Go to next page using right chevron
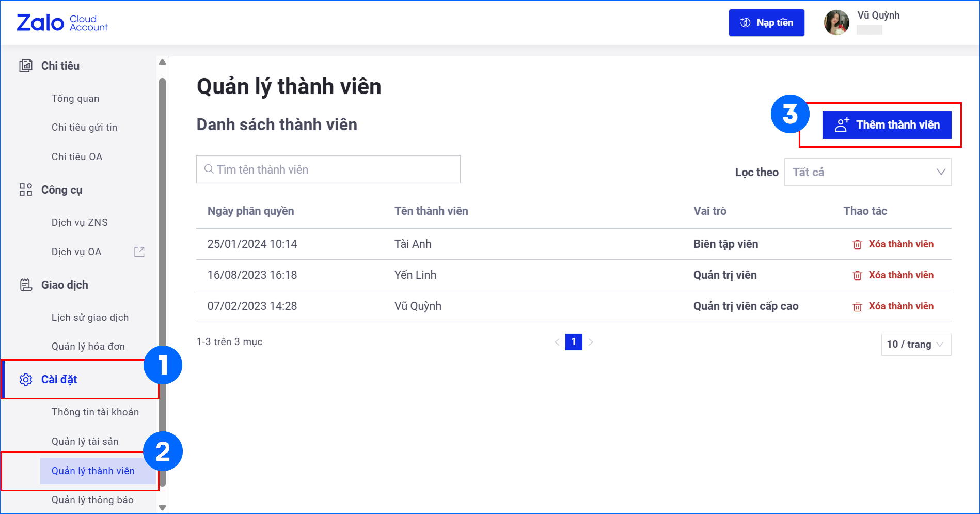The width and height of the screenshot is (980, 514). [591, 342]
